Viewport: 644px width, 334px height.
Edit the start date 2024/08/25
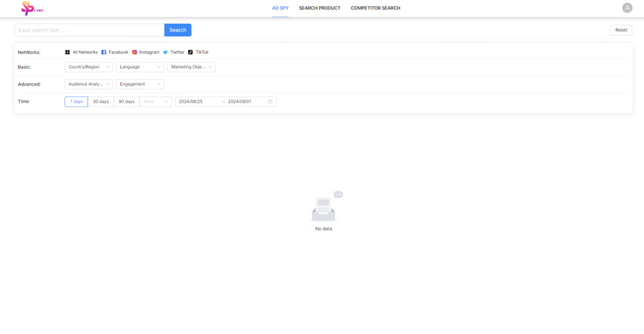[191, 102]
